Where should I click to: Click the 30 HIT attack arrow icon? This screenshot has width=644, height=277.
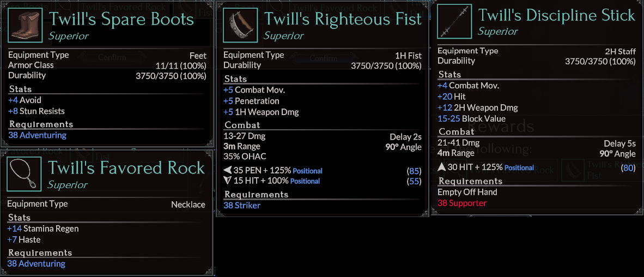point(441,167)
